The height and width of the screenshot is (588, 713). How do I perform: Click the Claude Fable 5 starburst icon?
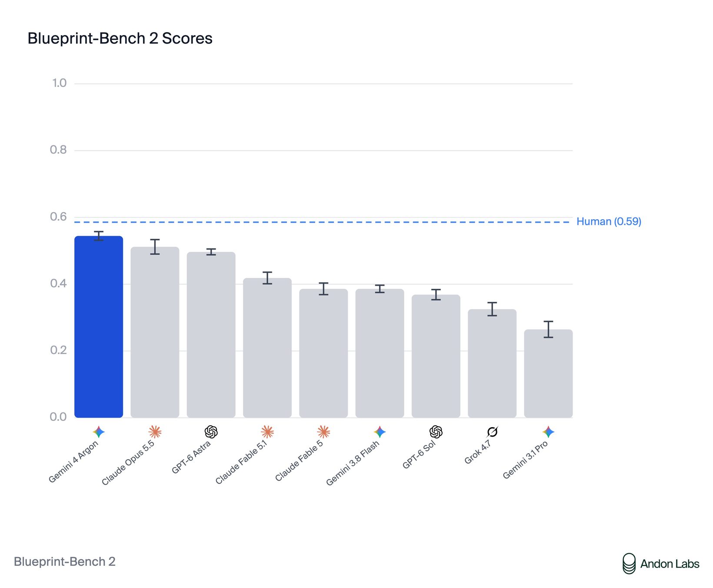coord(323,432)
